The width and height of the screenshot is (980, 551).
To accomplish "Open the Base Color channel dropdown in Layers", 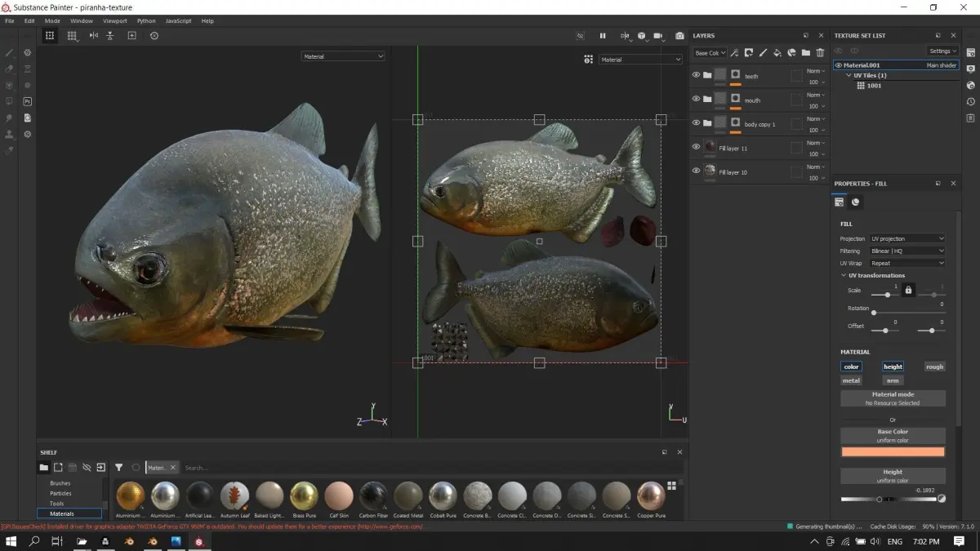I will 709,53.
